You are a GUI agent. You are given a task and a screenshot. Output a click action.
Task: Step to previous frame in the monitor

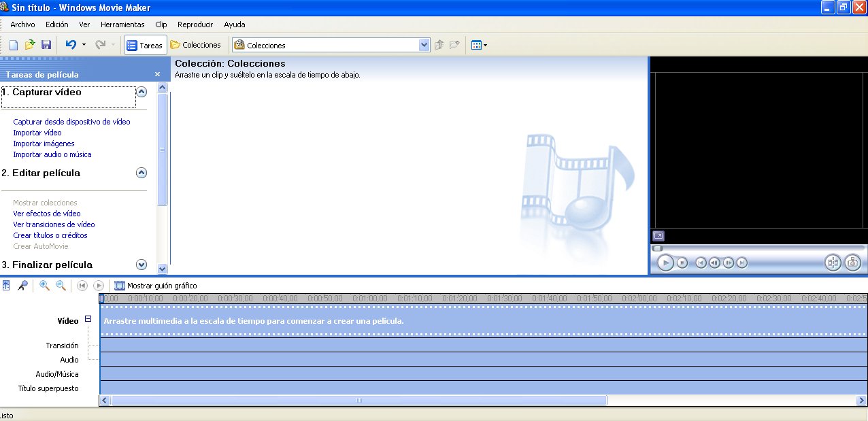pyautogui.click(x=715, y=263)
